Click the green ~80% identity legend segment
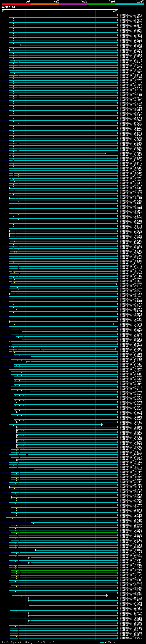 101,4
